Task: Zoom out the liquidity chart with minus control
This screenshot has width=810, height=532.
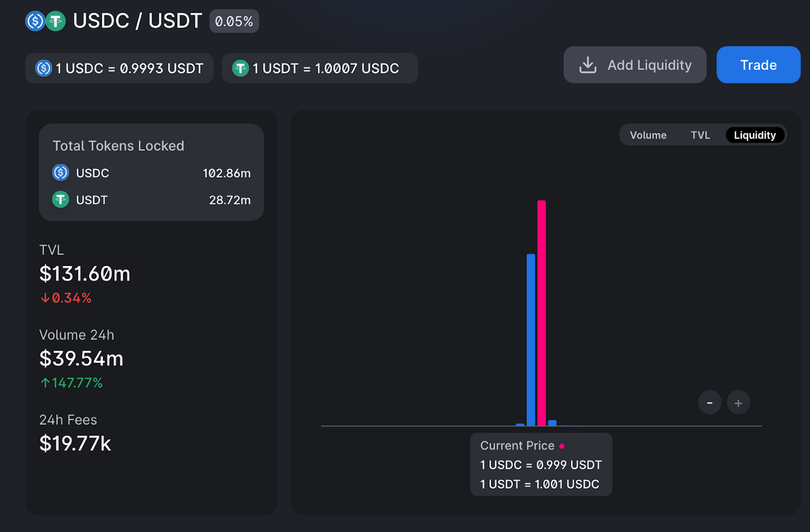Action: pos(709,402)
